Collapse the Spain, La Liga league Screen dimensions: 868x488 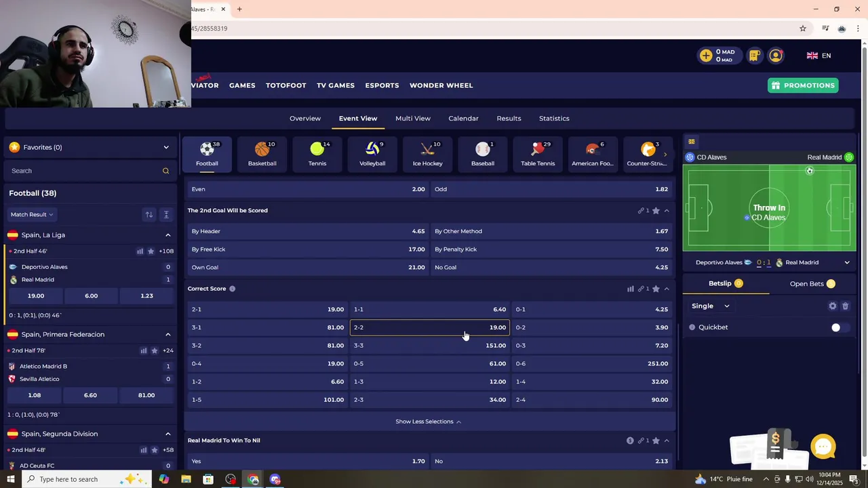168,235
